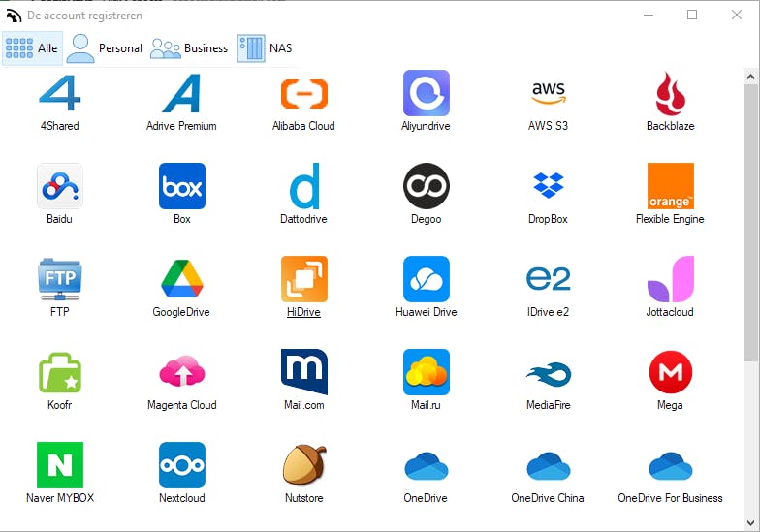Select the Nutstore acorn icon

(304, 465)
